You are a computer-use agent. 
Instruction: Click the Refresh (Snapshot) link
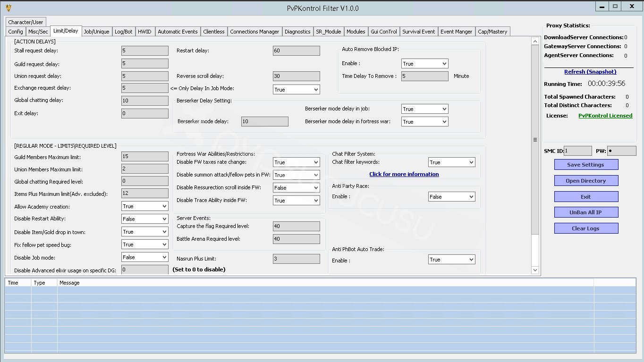pyautogui.click(x=590, y=72)
